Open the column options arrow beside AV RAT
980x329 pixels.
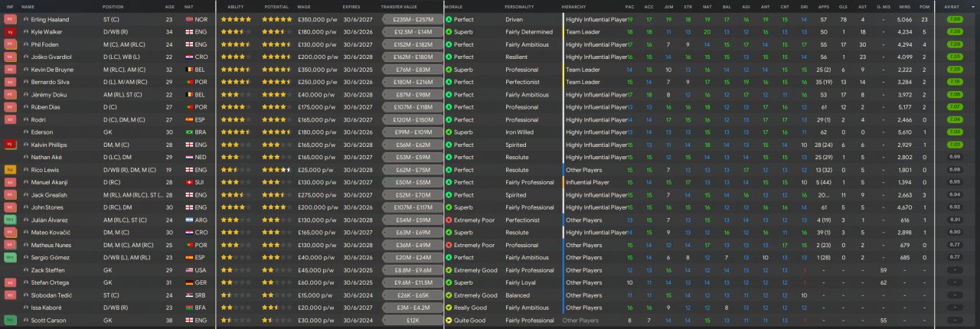tap(974, 6)
